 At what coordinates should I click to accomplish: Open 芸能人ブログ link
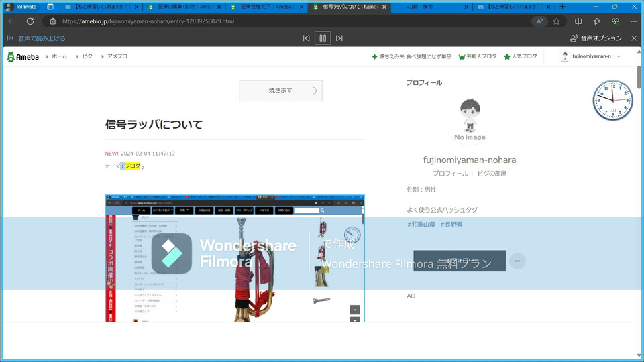click(x=478, y=56)
